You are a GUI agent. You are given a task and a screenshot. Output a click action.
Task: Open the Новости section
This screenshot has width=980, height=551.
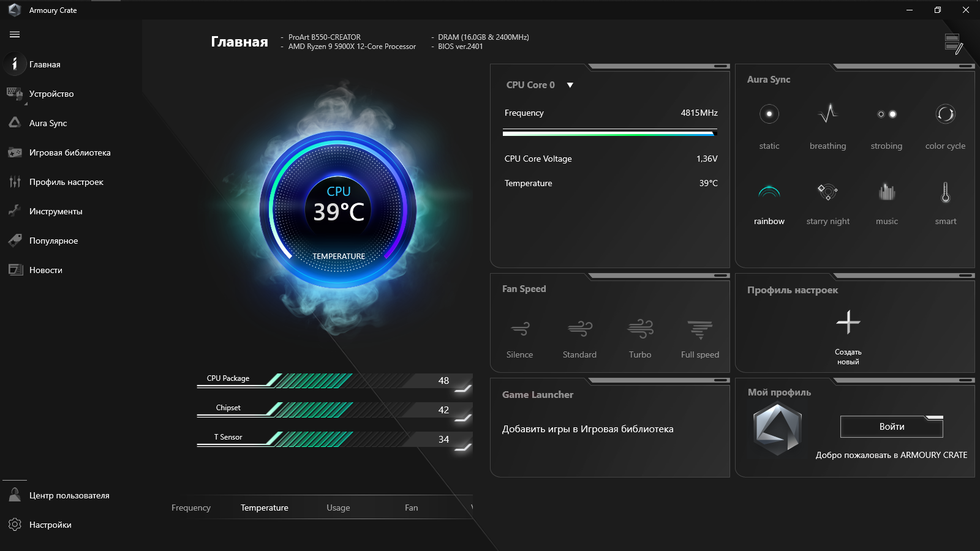click(47, 269)
